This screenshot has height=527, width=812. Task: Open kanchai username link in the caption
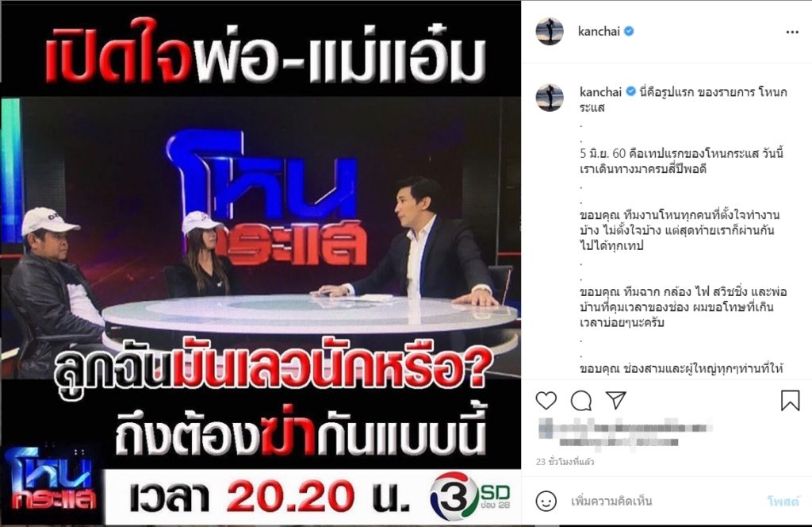point(601,92)
